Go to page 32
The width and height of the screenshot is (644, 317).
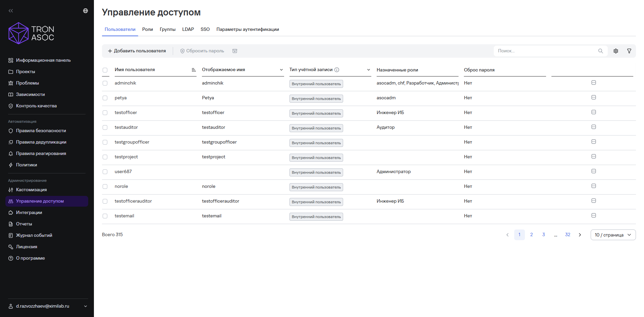568,235
